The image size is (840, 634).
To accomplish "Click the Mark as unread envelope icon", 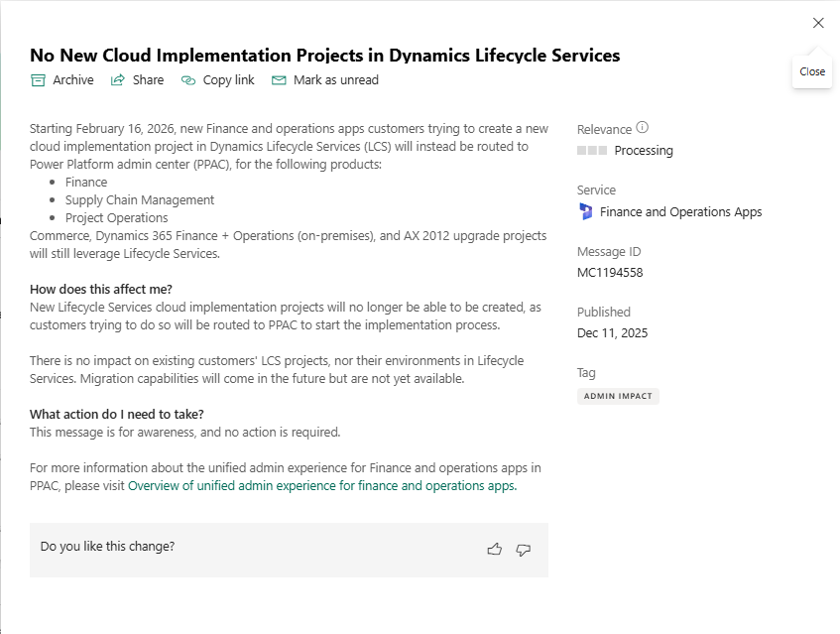I will tap(279, 80).
